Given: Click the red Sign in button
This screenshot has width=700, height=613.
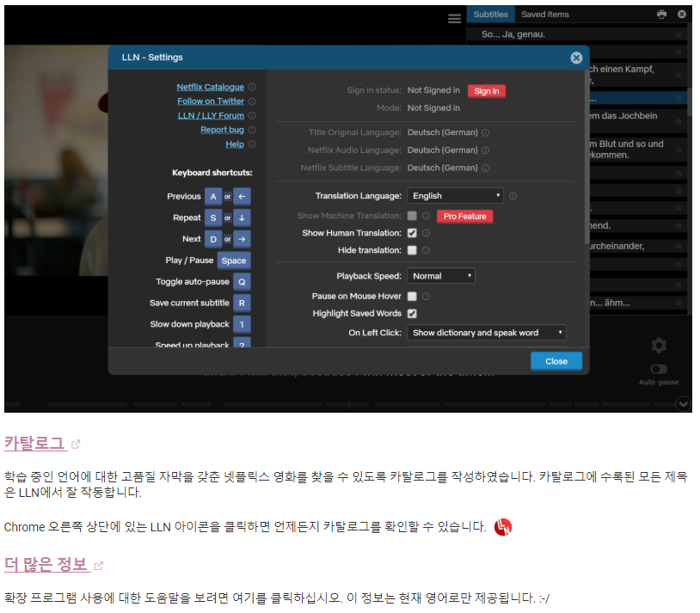Looking at the screenshot, I should pyautogui.click(x=486, y=91).
